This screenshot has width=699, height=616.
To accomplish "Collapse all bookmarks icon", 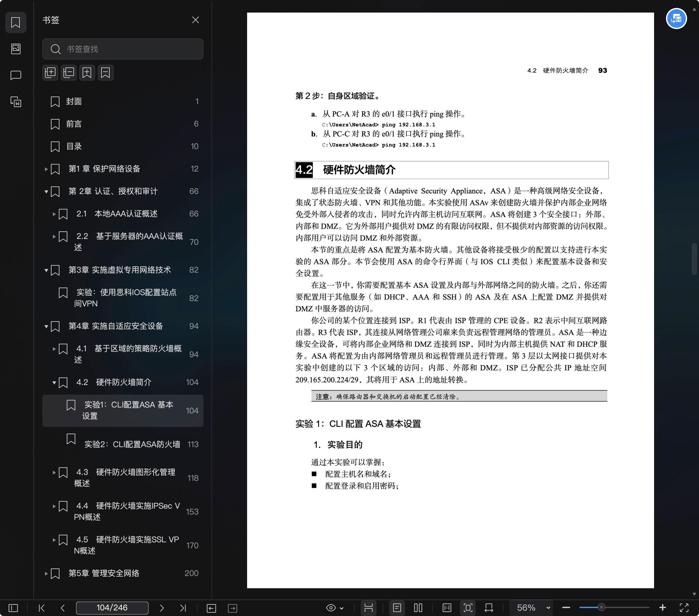I will pos(69,72).
